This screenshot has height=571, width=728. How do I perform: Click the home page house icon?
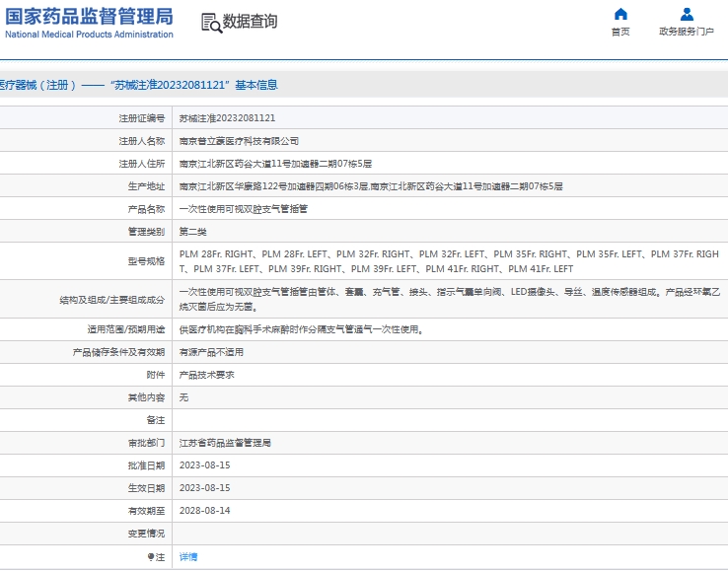pos(620,15)
